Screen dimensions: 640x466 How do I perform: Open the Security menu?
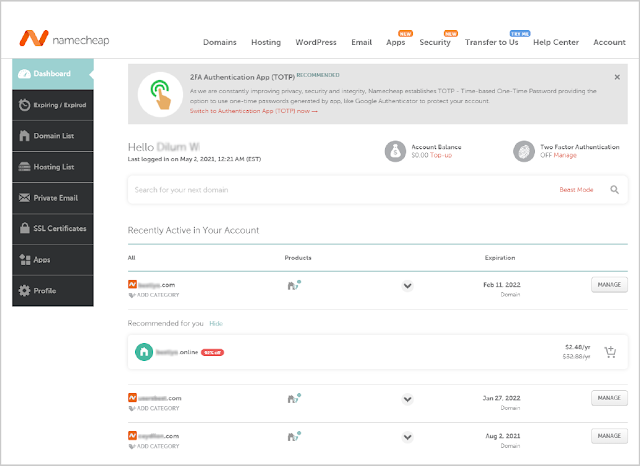click(x=435, y=42)
